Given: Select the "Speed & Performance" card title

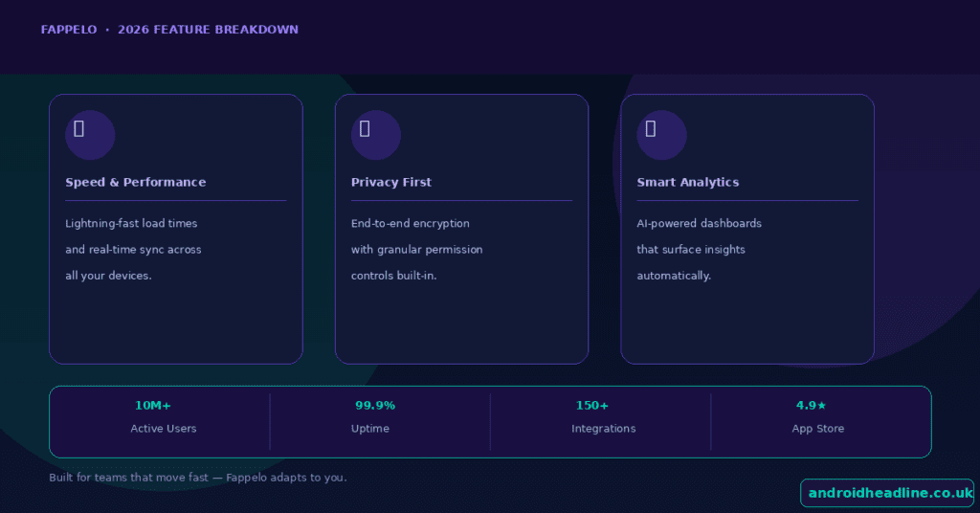Looking at the screenshot, I should click(136, 183).
